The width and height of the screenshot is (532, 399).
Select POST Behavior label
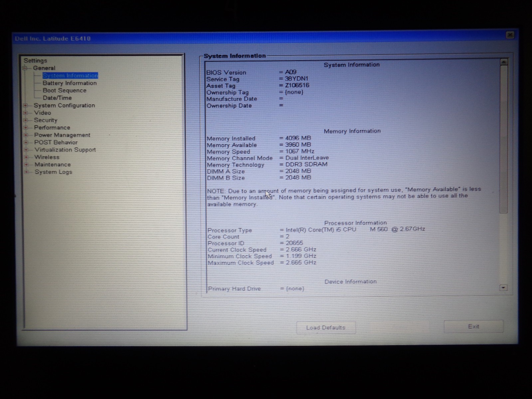(56, 142)
